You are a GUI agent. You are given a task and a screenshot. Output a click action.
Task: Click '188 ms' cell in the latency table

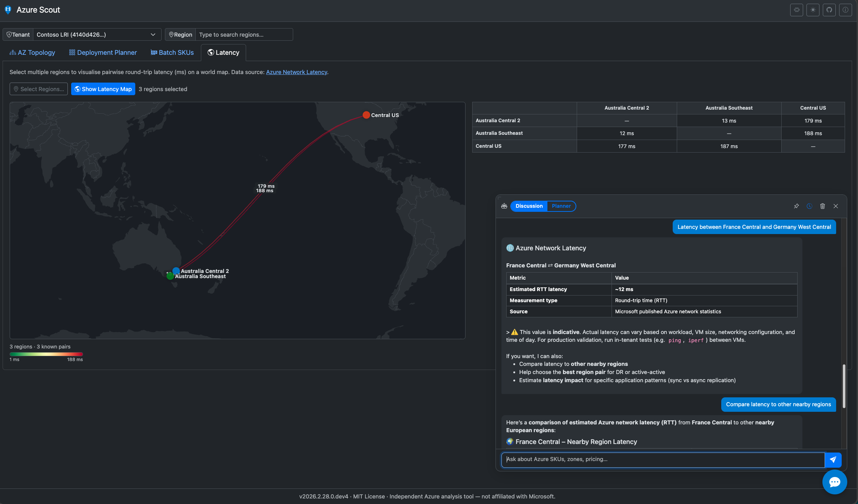point(813,133)
